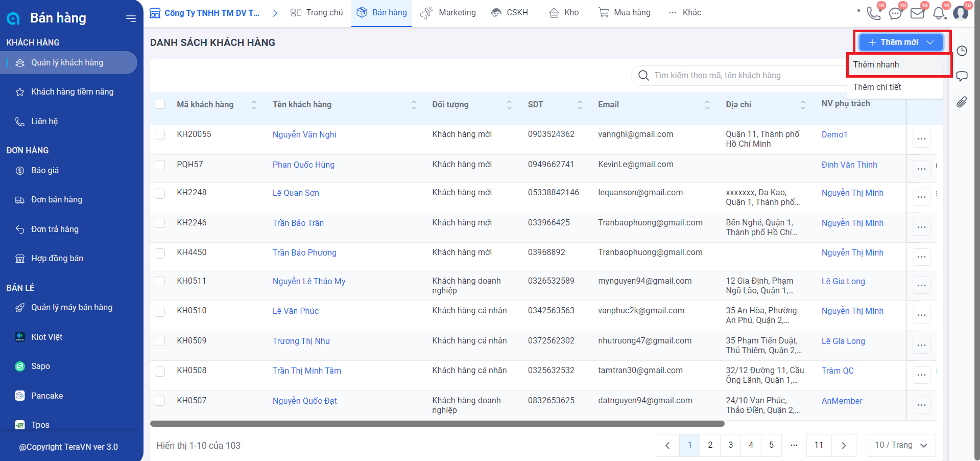Sort by Địa chỉ column

(x=803, y=105)
